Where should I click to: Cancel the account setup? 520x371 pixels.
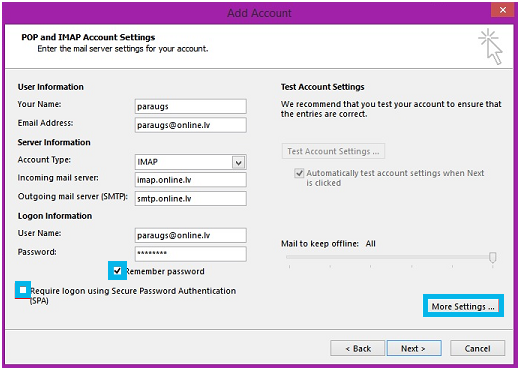pyautogui.click(x=477, y=349)
